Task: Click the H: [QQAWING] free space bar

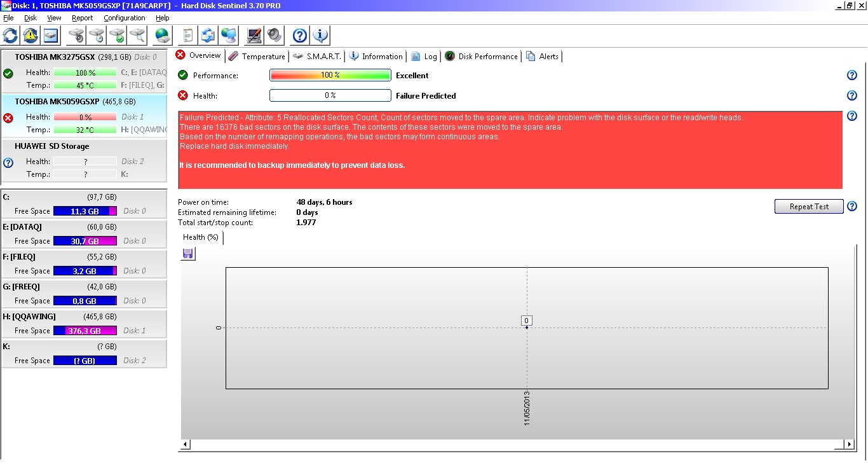Action: (x=85, y=331)
